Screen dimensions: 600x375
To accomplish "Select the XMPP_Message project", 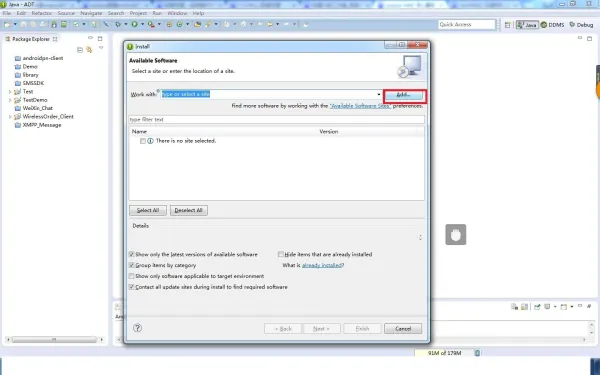I will click(42, 125).
